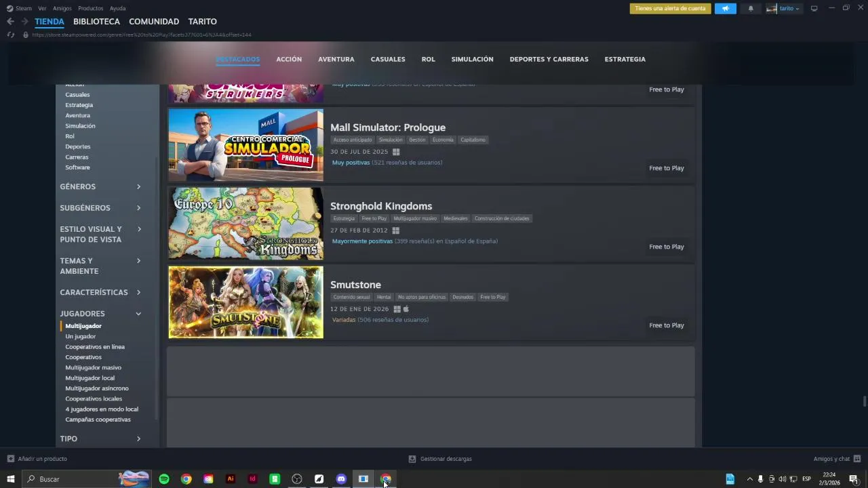Toggle Cooperativos locales filter
868x488 pixels.
(x=94, y=399)
